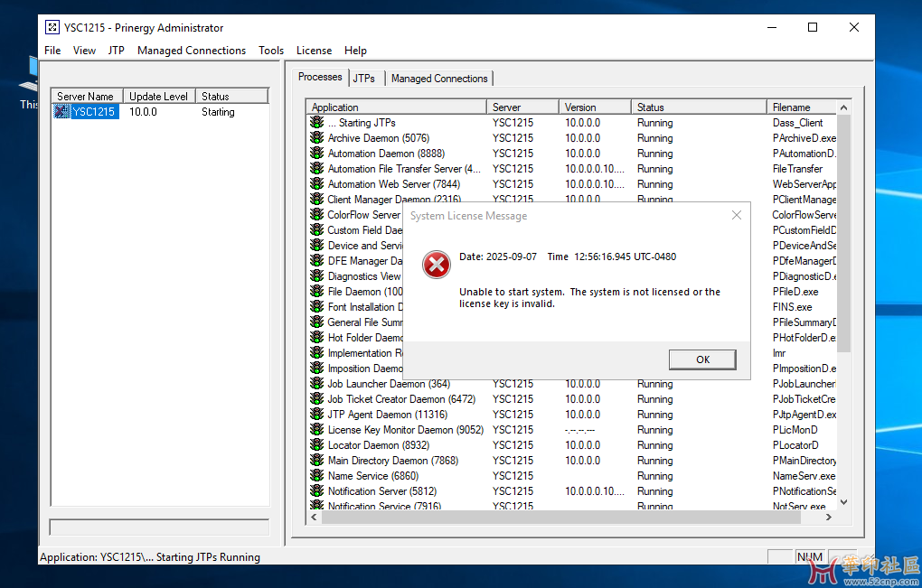Click the General File Summary status icon
Image resolution: width=922 pixels, height=588 pixels.
click(317, 322)
